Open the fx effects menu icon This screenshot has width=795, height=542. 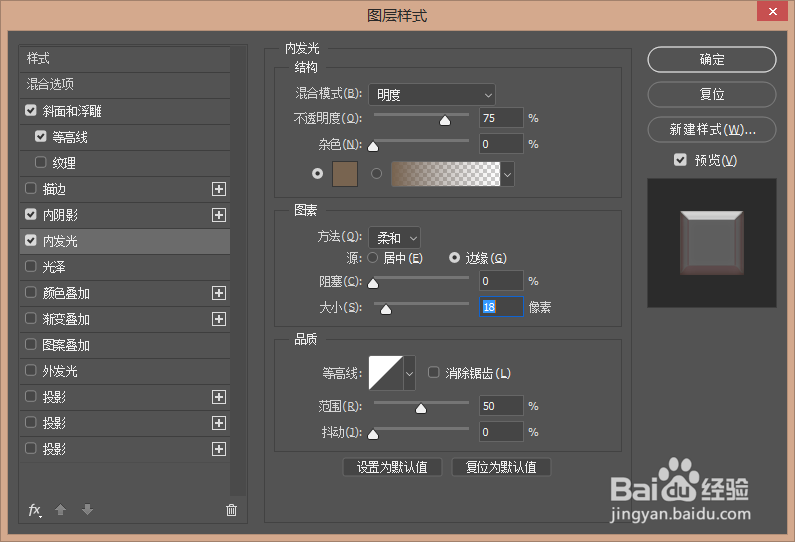click(34, 510)
